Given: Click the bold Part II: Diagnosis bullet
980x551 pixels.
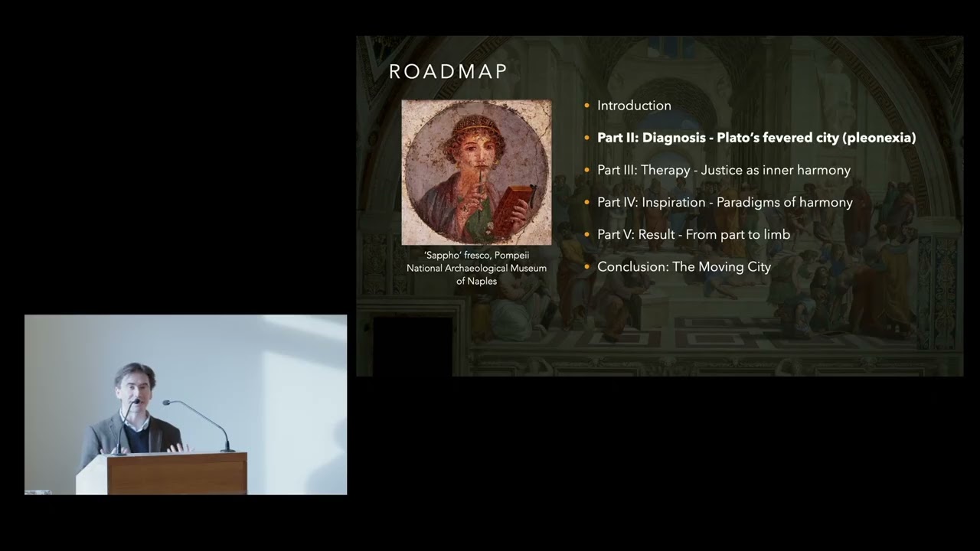Looking at the screenshot, I should tap(756, 138).
